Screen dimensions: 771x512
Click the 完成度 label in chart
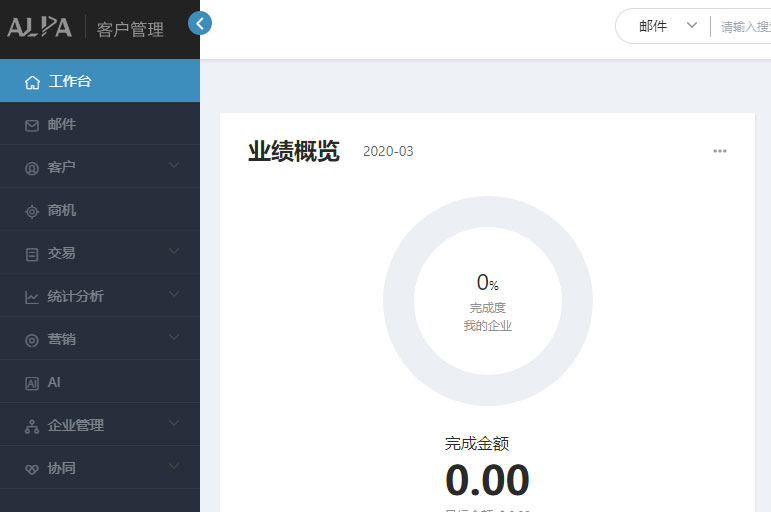click(488, 308)
